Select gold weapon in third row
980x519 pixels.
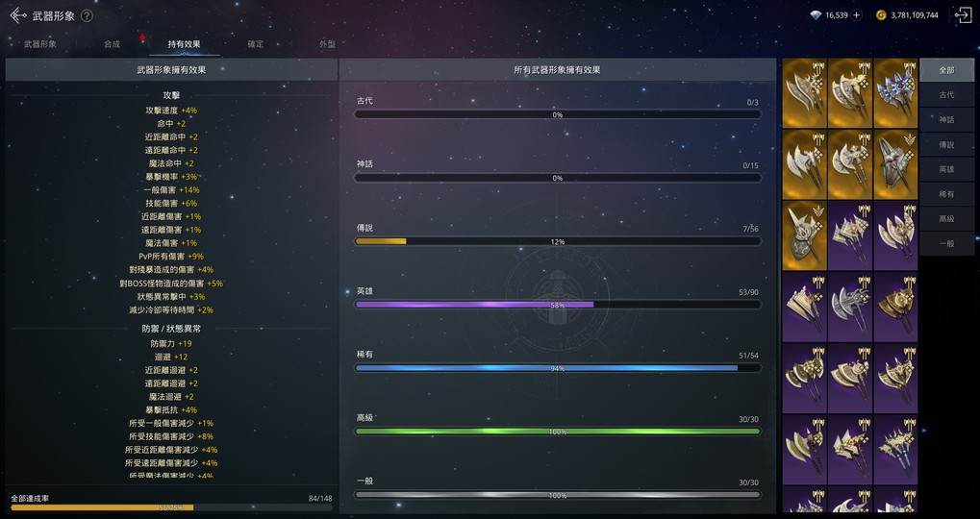pyautogui.click(x=804, y=235)
